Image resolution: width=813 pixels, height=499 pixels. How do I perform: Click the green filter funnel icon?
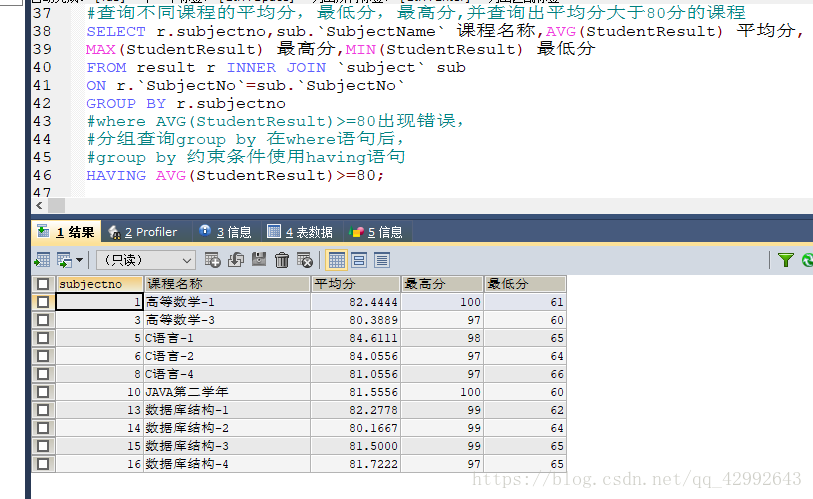pyautogui.click(x=786, y=260)
